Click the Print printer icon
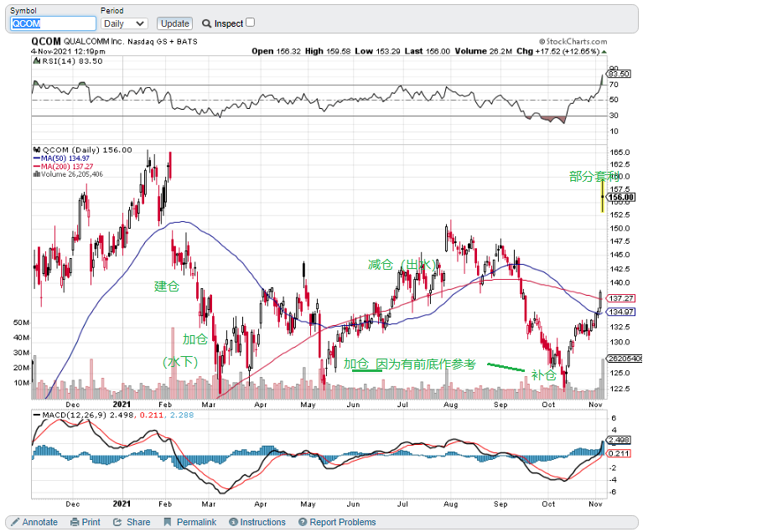The height and width of the screenshot is (532, 757). tap(75, 522)
